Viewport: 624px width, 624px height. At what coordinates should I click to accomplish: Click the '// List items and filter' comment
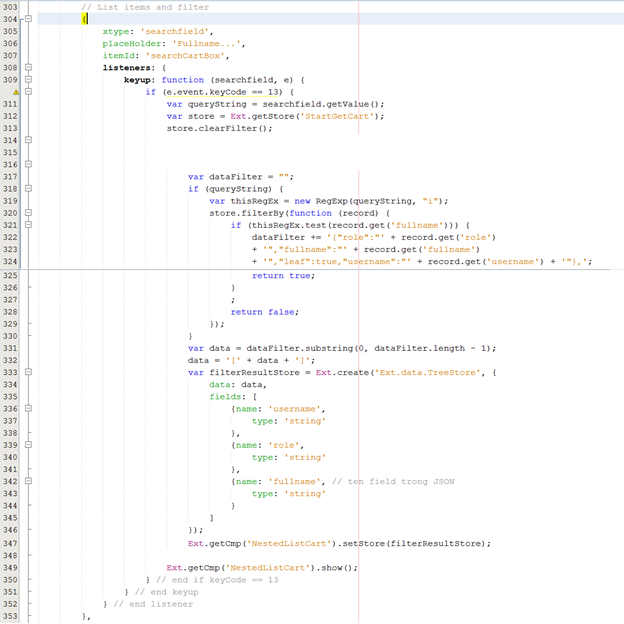coord(145,7)
